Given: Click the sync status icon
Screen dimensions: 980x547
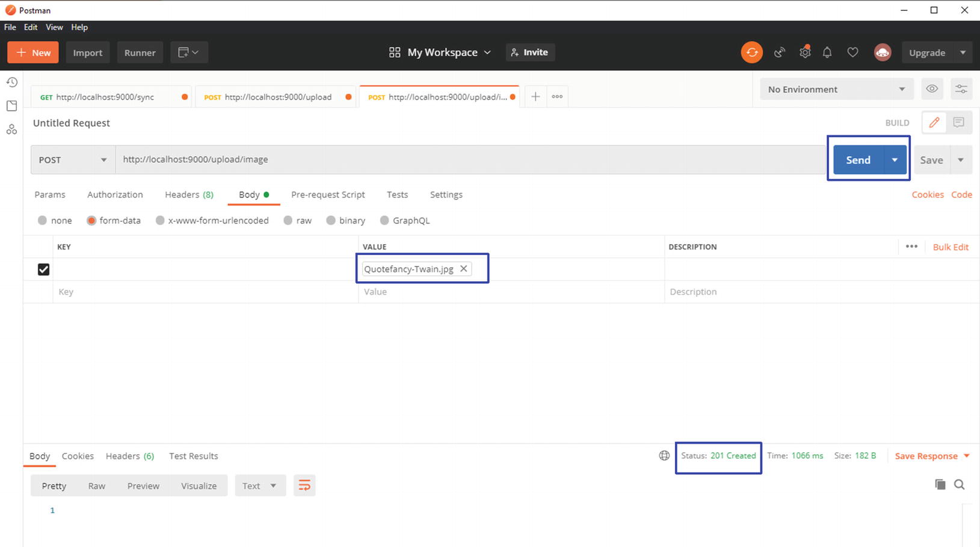Looking at the screenshot, I should (x=751, y=52).
